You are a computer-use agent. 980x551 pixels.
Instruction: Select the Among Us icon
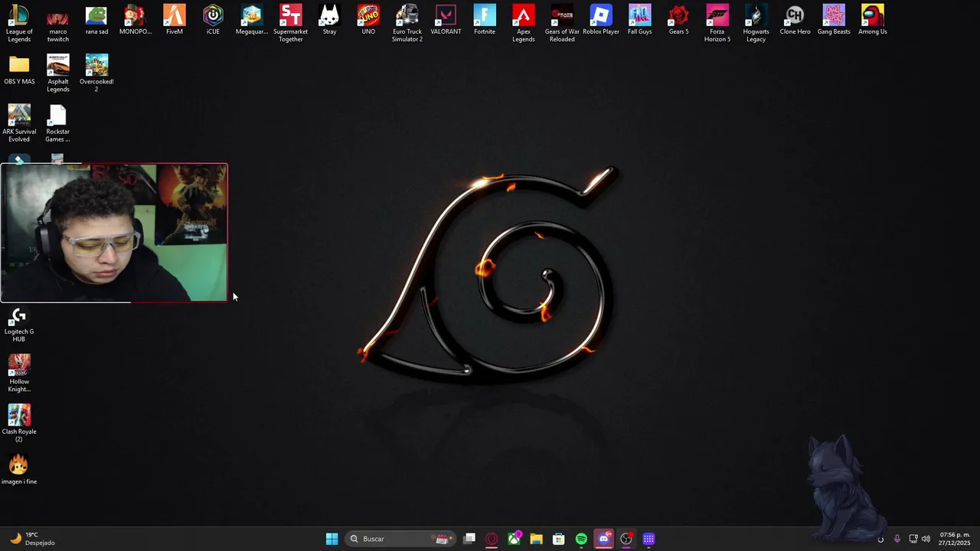point(873,20)
